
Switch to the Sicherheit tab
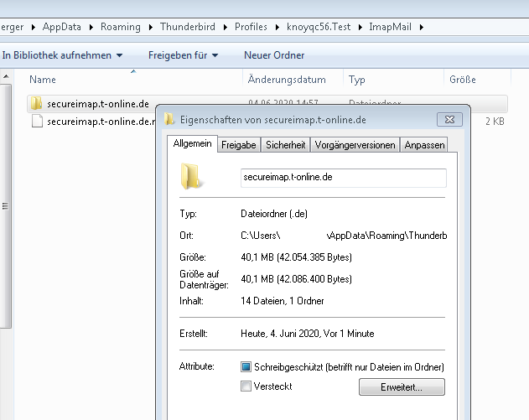(x=285, y=145)
